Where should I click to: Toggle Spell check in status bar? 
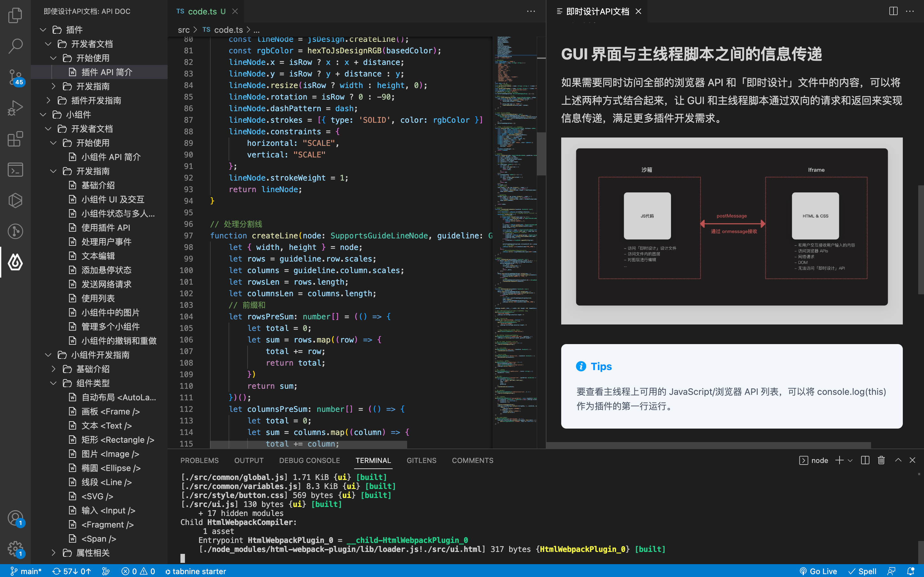pyautogui.click(x=862, y=571)
